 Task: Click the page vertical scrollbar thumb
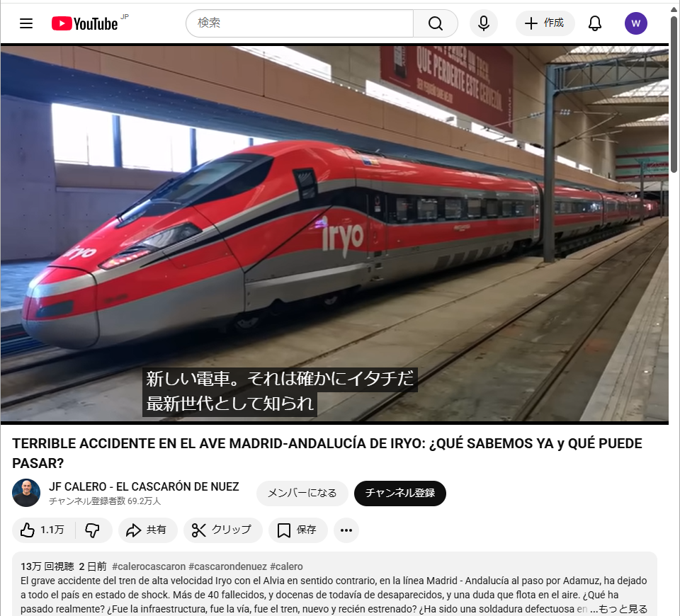click(x=674, y=93)
